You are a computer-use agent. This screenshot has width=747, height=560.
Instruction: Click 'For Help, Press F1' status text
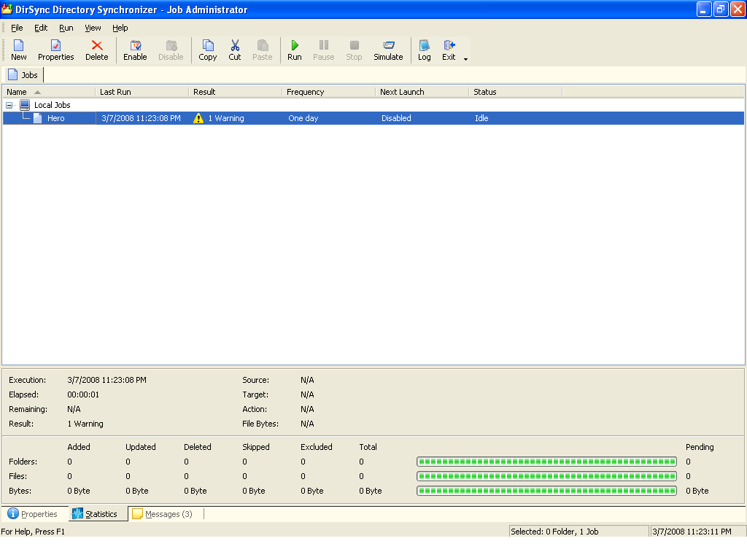33,532
